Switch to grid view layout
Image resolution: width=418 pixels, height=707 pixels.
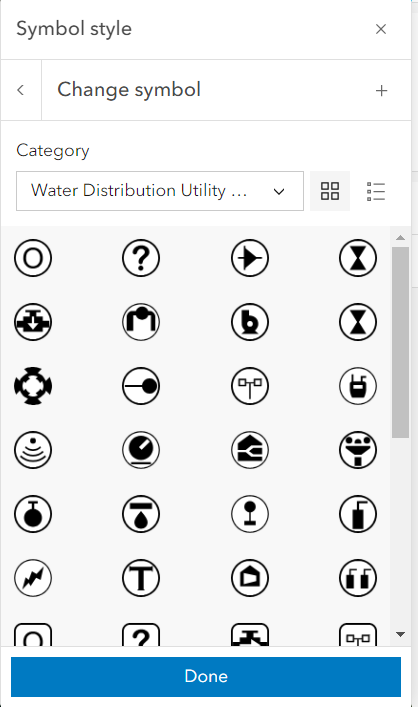click(x=330, y=191)
